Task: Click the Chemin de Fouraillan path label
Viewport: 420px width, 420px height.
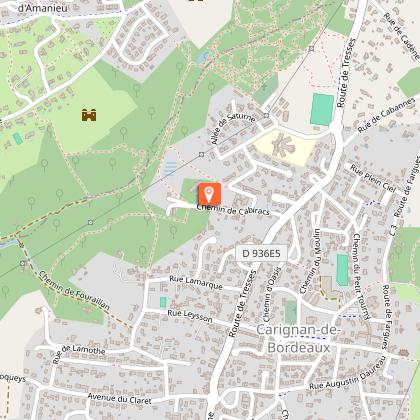Action: click(x=74, y=290)
